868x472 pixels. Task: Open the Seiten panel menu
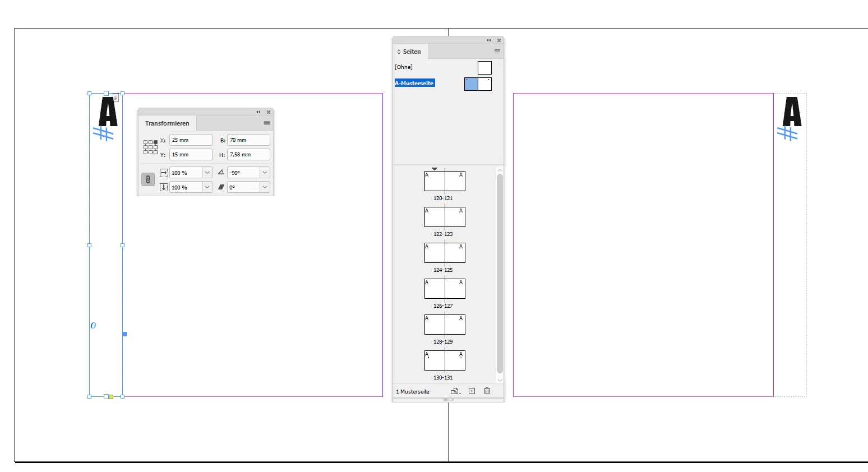(497, 52)
